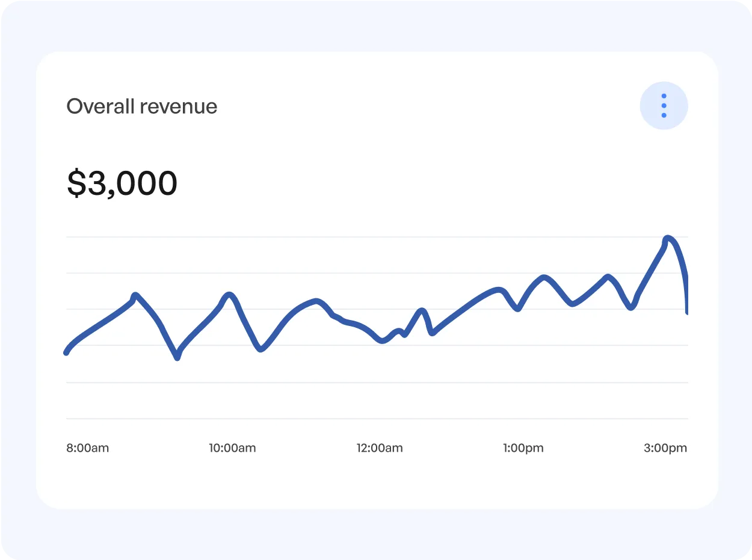Click the 8:00am axis label

[x=87, y=448]
